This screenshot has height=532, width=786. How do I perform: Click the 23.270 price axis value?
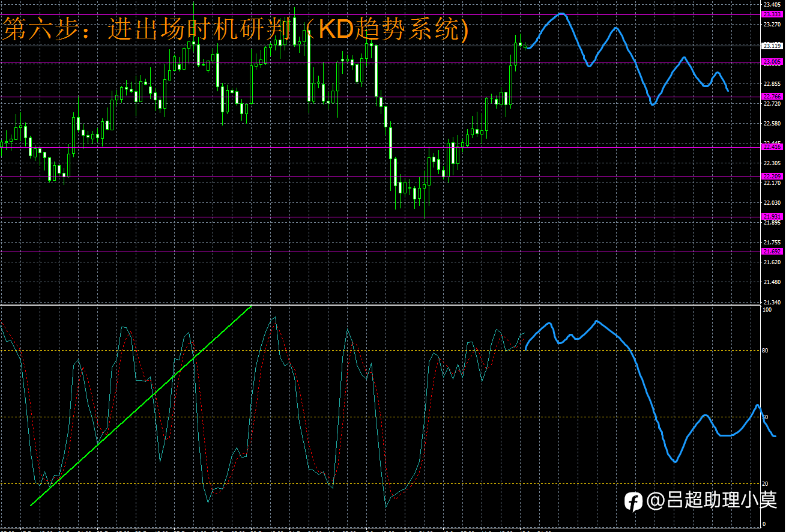[x=772, y=25]
